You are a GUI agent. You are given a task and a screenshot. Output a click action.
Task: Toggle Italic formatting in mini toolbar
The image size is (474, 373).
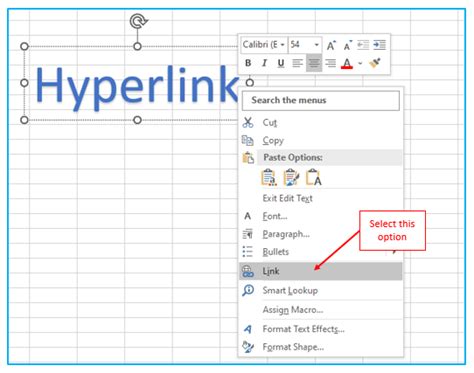pos(264,63)
